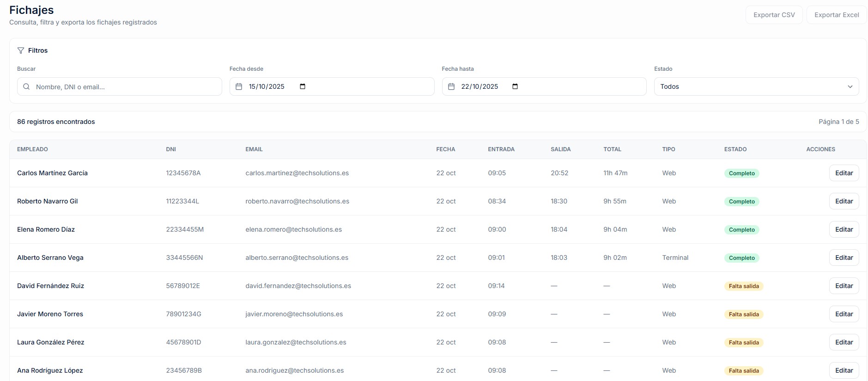Click Falta salida badge for Javier Moreno Torres
Screen dimensions: 868x381
[x=743, y=314]
